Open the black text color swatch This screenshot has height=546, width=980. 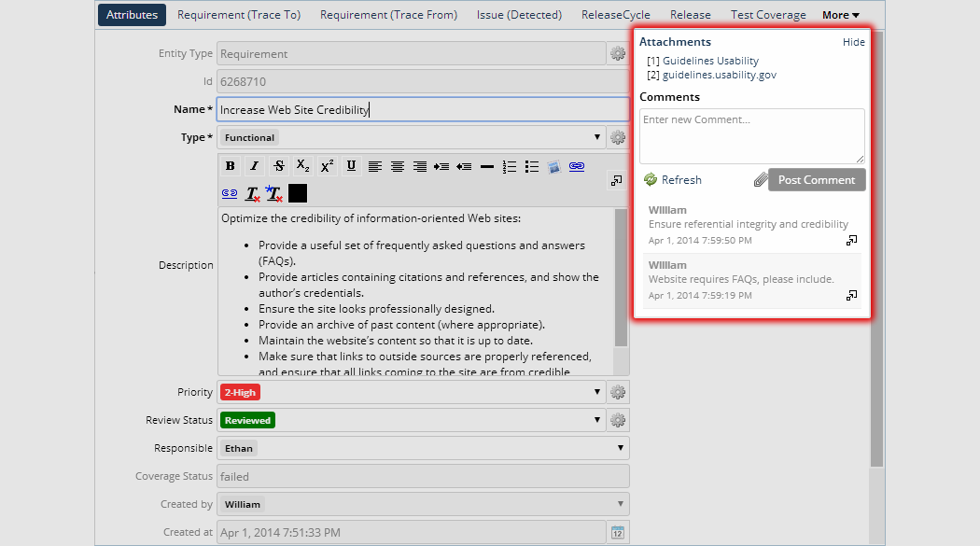click(298, 193)
